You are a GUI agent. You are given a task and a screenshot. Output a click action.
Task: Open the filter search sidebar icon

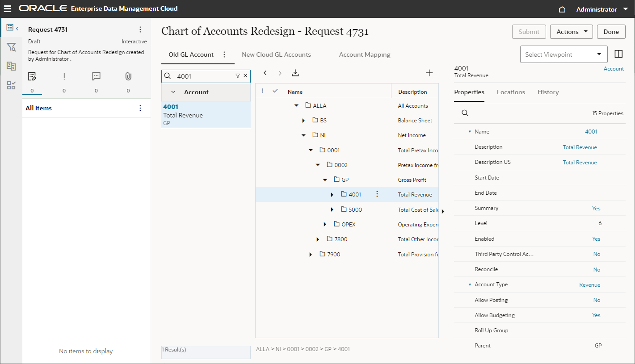[x=11, y=47]
